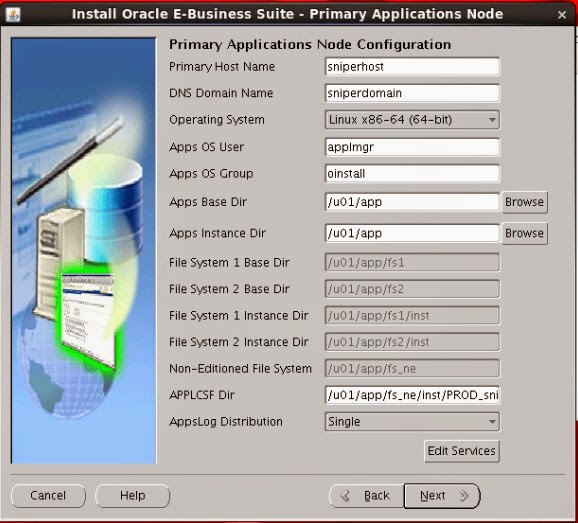
Task: Click the File System 2 Instance Dir field
Action: pos(412,342)
